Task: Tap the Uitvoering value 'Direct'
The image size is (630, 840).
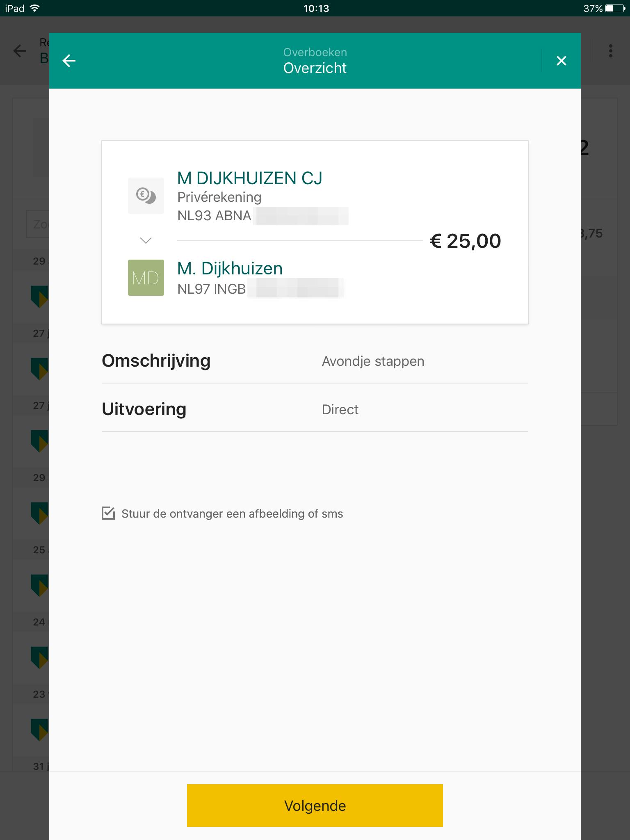Action: pyautogui.click(x=340, y=410)
